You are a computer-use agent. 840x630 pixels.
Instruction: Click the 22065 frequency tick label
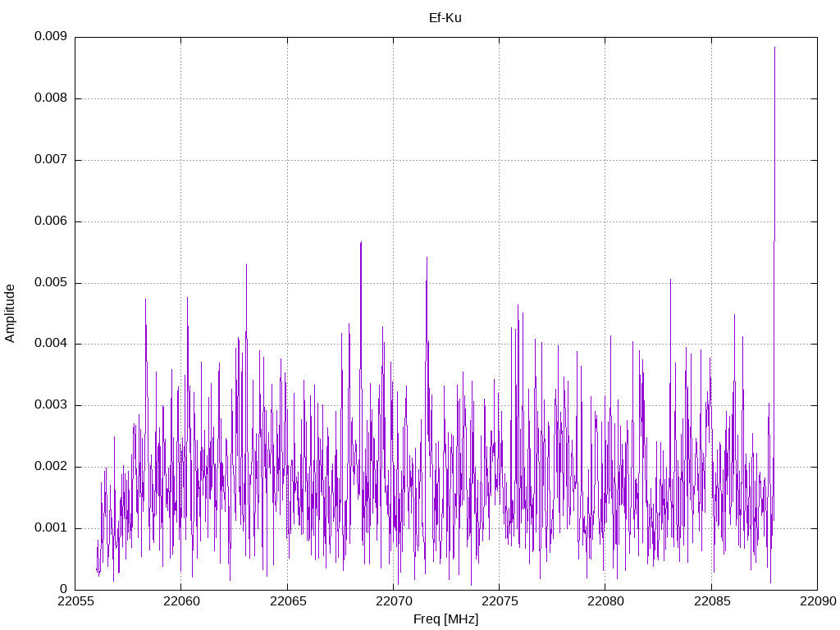click(287, 603)
